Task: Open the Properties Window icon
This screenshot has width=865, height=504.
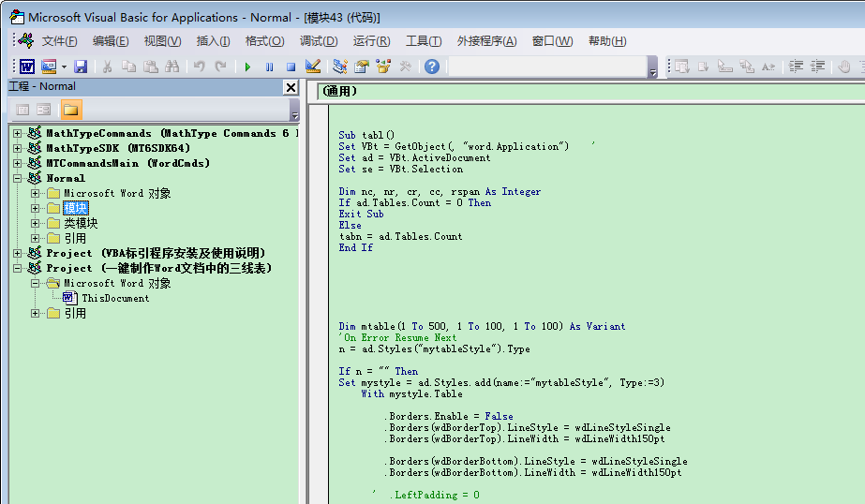Action: (x=362, y=67)
